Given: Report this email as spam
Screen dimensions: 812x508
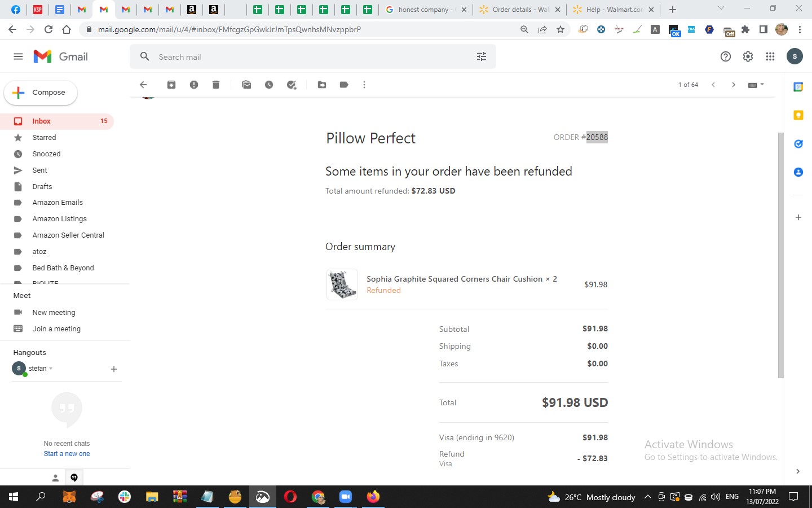Looking at the screenshot, I should click(x=194, y=85).
